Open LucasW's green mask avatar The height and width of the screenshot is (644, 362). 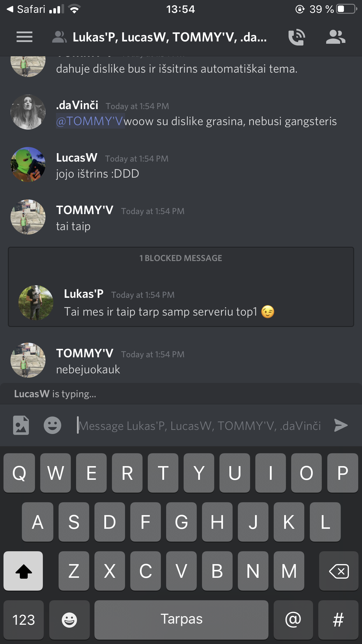click(28, 164)
